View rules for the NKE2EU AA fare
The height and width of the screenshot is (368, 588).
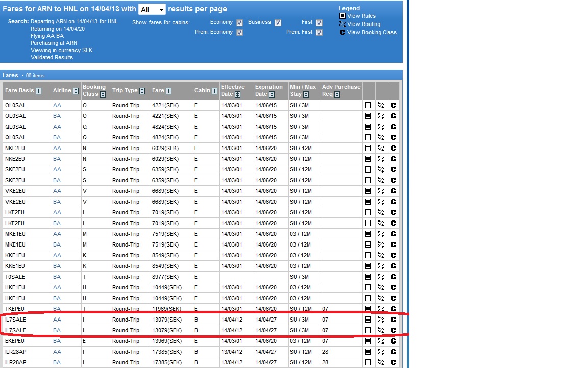click(368, 148)
